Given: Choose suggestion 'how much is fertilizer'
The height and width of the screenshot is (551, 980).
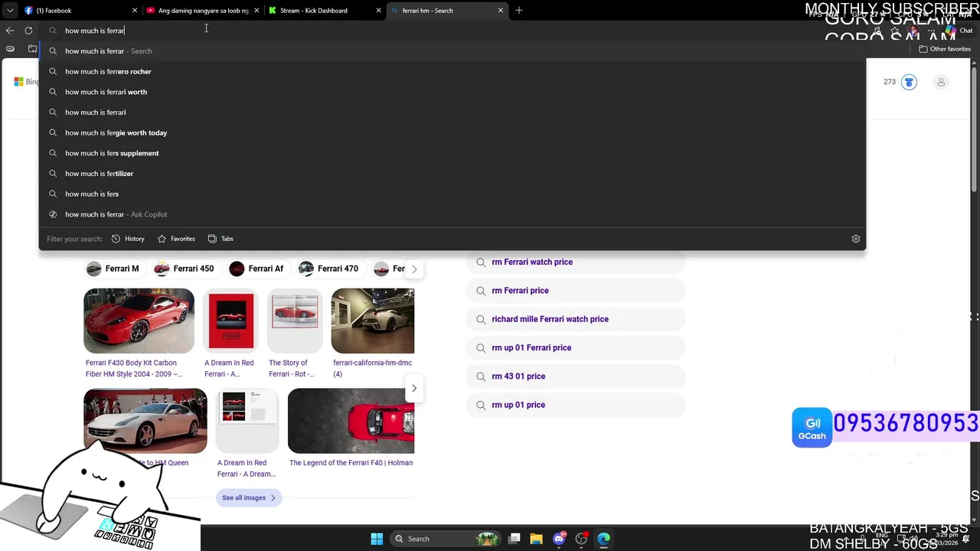Looking at the screenshot, I should (x=452, y=174).
